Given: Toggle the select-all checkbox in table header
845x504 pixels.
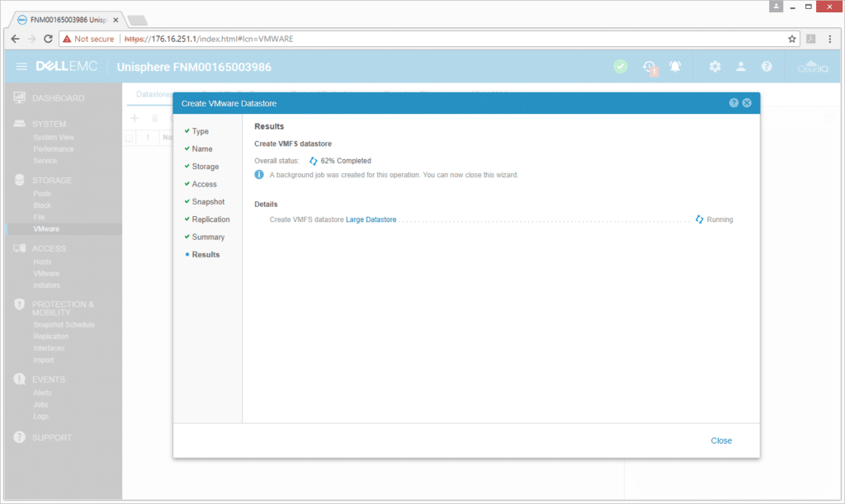Looking at the screenshot, I should pos(129,138).
